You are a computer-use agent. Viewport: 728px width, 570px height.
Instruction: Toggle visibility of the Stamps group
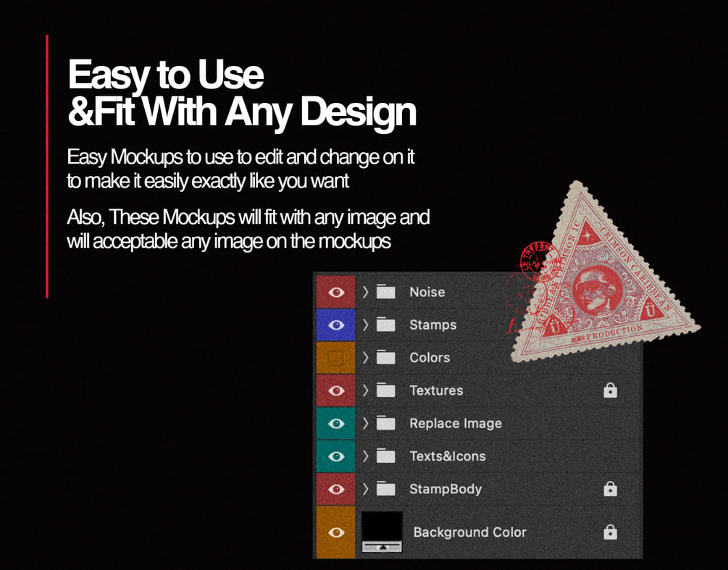pos(336,325)
